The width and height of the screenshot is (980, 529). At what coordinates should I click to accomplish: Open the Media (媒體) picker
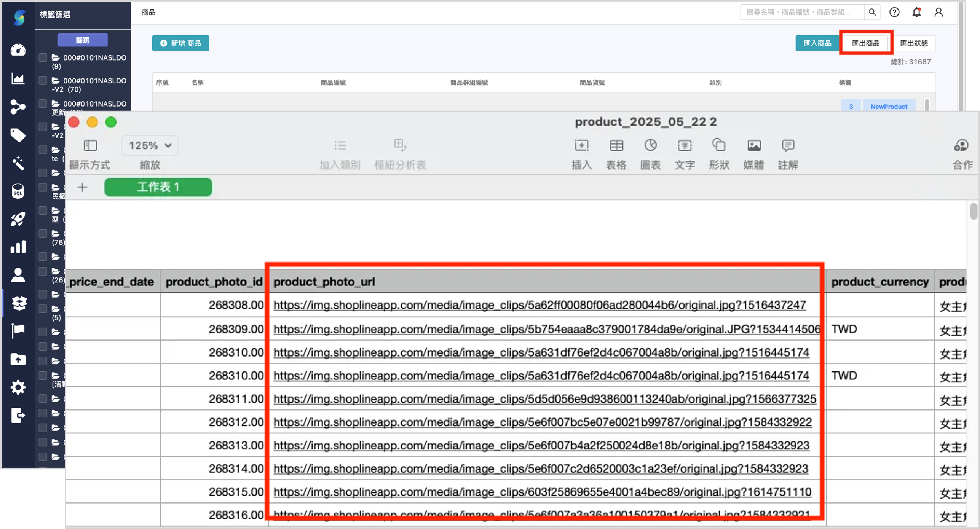click(753, 146)
